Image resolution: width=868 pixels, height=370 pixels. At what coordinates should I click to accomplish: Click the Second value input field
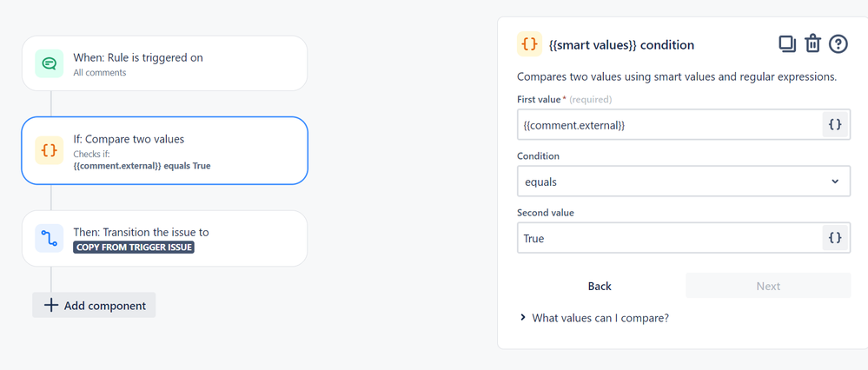[669, 238]
